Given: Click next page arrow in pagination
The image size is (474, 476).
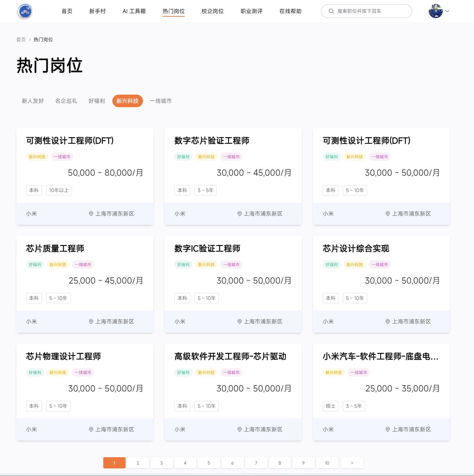Looking at the screenshot, I should [x=352, y=463].
